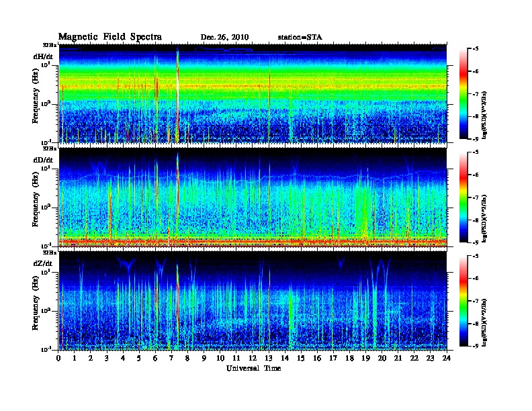Click hour "3" on the time axis

click(x=107, y=358)
